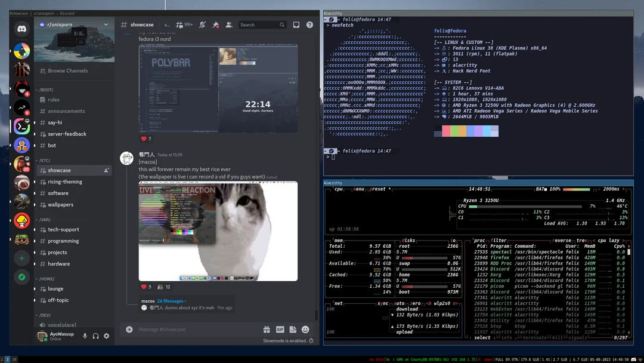
Task: Open the 26 Messages thread link
Action: 171,301
